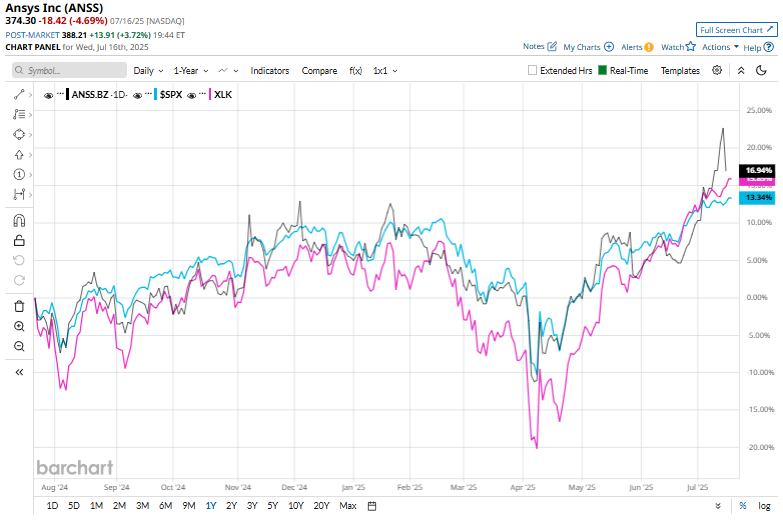Toggle visibility of $SPX series
Viewport: 783px width, 523px height.
[138, 95]
